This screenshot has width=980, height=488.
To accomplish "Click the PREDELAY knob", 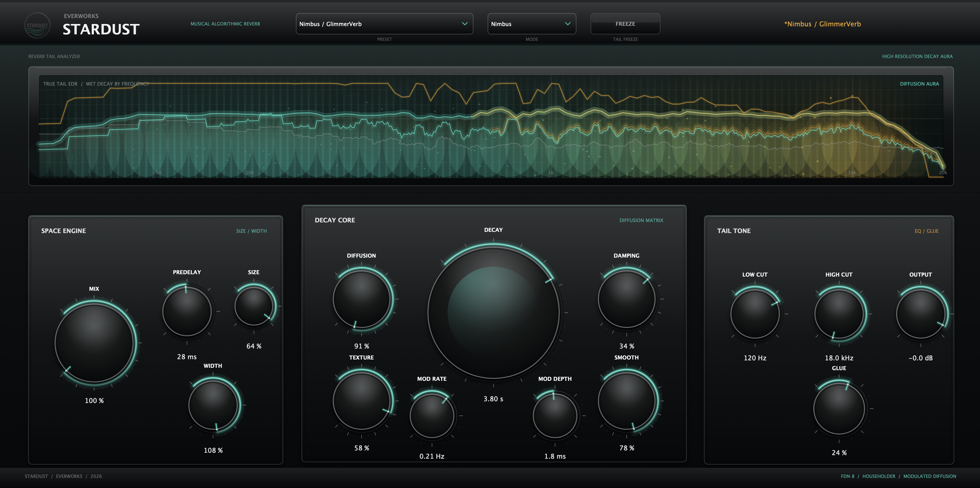I will pos(187,312).
